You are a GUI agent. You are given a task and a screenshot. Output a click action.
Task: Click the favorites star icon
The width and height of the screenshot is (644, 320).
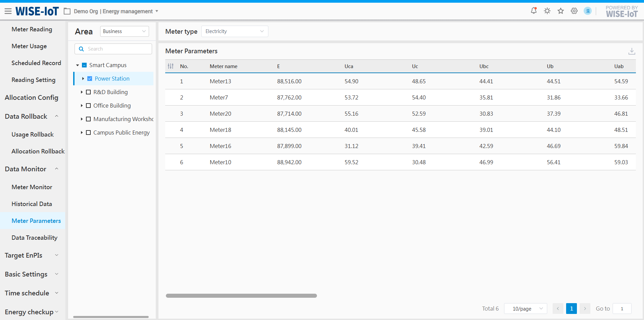point(560,11)
